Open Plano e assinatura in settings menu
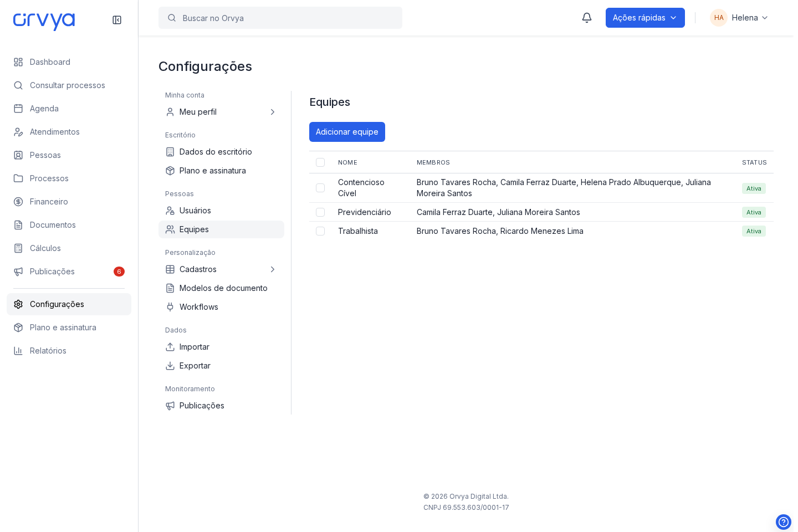Screen dimensions: 798x532 coord(221,171)
